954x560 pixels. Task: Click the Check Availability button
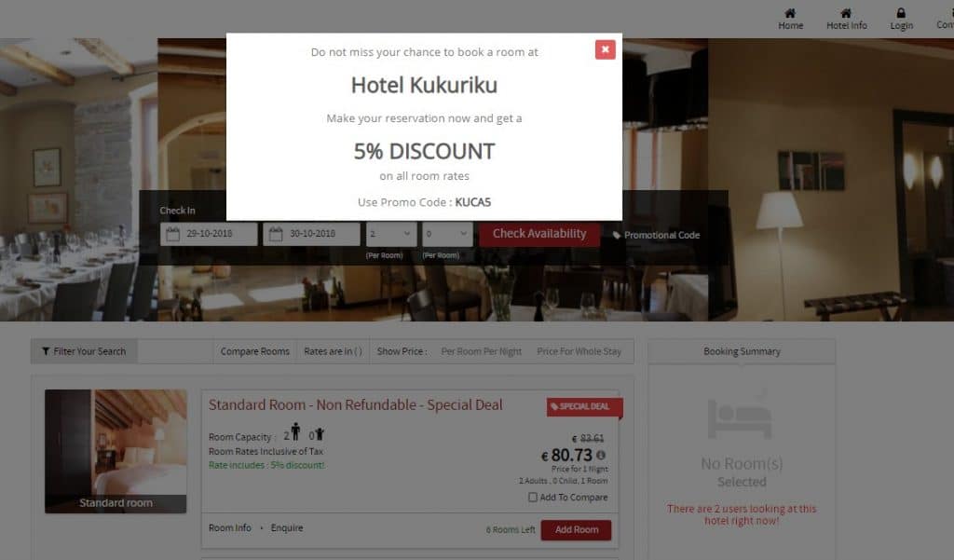[539, 234]
